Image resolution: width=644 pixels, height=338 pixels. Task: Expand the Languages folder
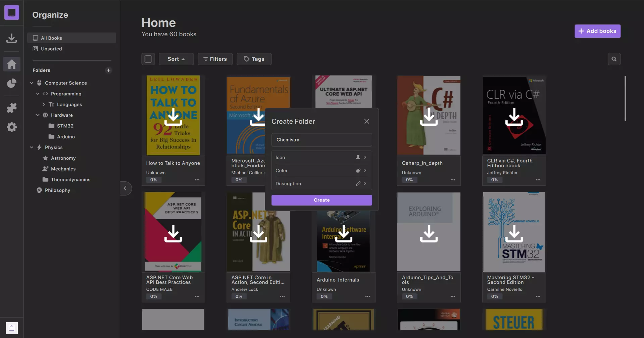tap(44, 104)
